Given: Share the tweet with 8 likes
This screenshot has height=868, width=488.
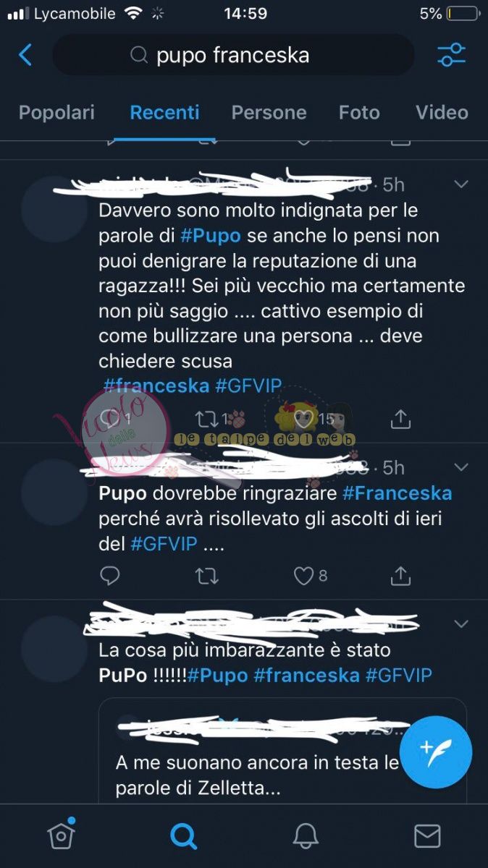Looking at the screenshot, I should [400, 576].
